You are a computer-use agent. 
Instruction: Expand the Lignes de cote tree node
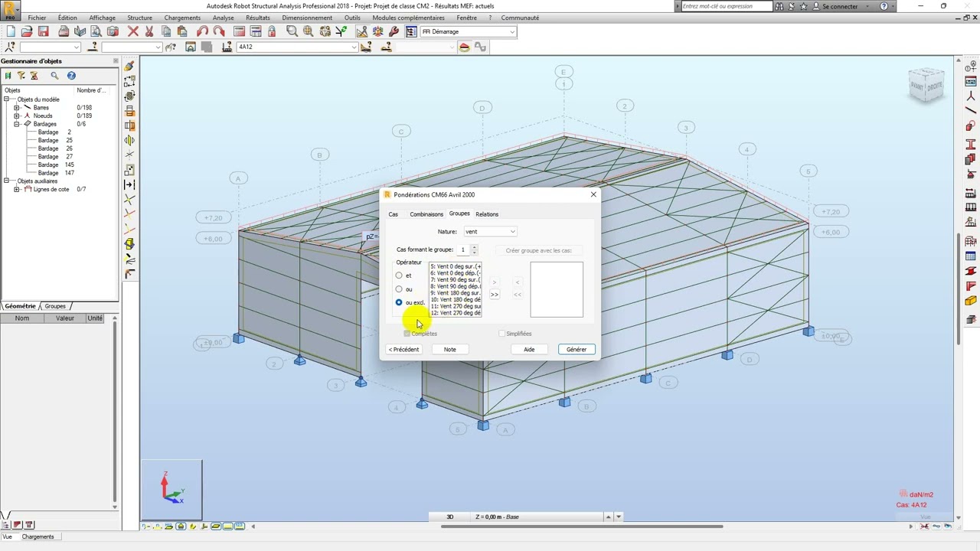[17, 189]
